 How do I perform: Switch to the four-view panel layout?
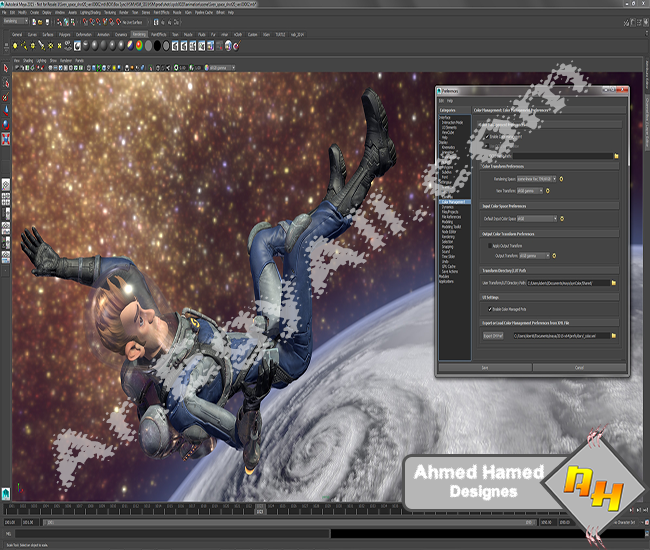tap(6, 199)
